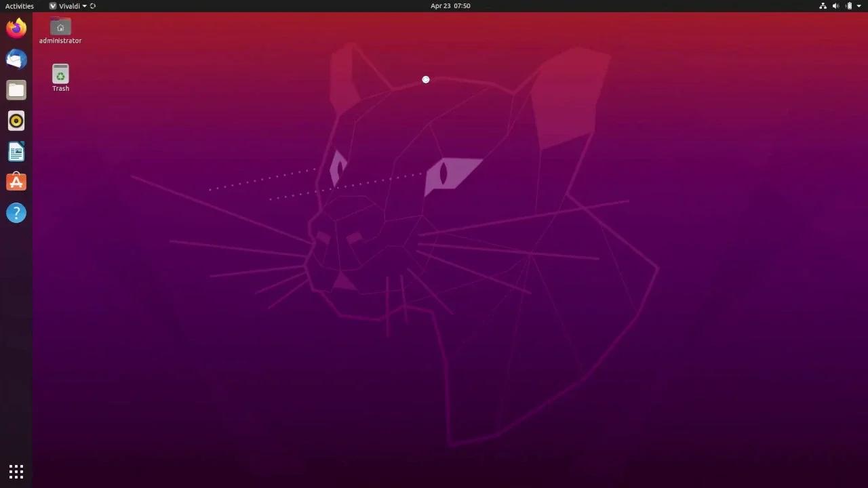Viewport: 868px width, 488px height.
Task: Open Ubuntu Software center
Action: click(x=16, y=182)
